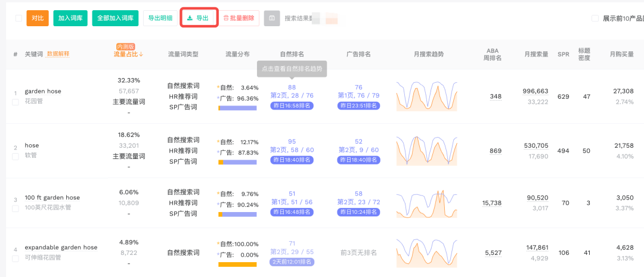Click ABA rank 15,738 value
The width and height of the screenshot is (644, 277).
pos(492,203)
